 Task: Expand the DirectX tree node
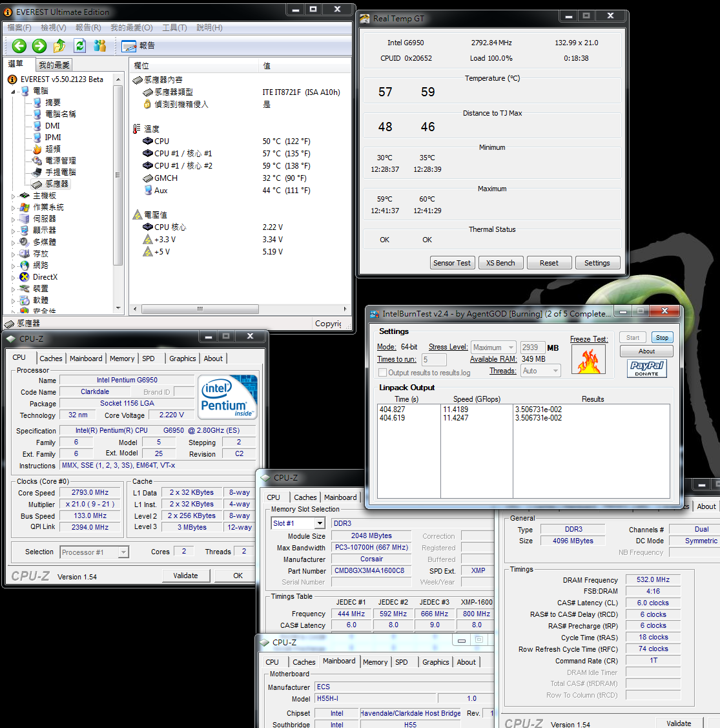[14, 277]
